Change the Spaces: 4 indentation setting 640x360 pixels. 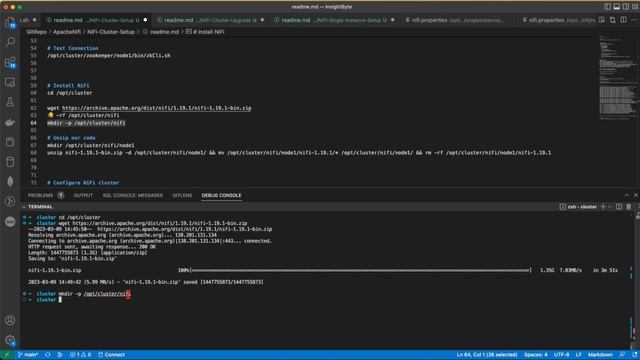[x=536, y=355]
